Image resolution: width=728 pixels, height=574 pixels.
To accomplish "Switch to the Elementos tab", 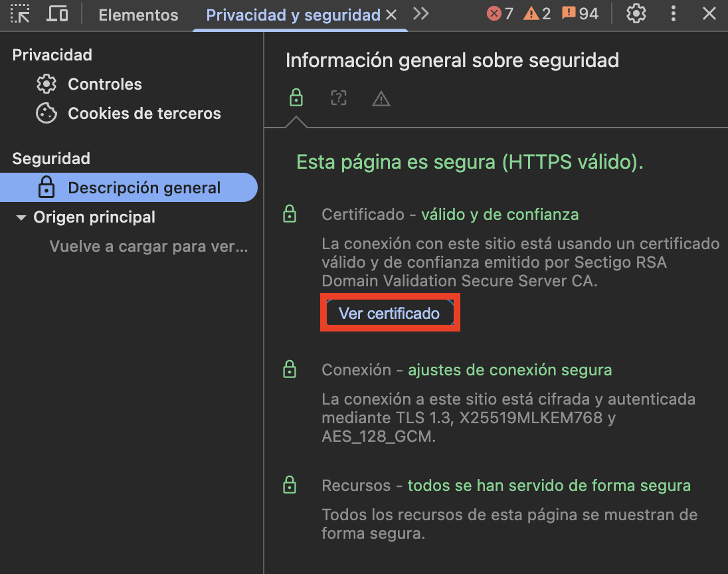I will pos(137,14).
